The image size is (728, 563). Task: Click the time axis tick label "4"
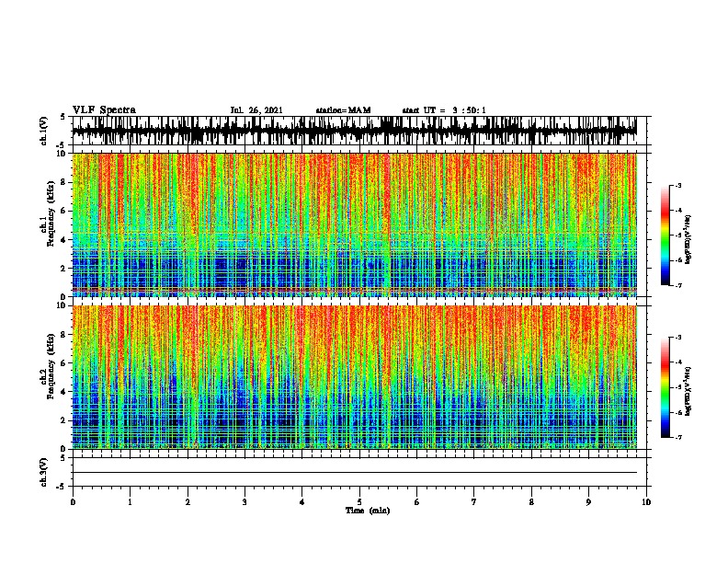pos(302,501)
